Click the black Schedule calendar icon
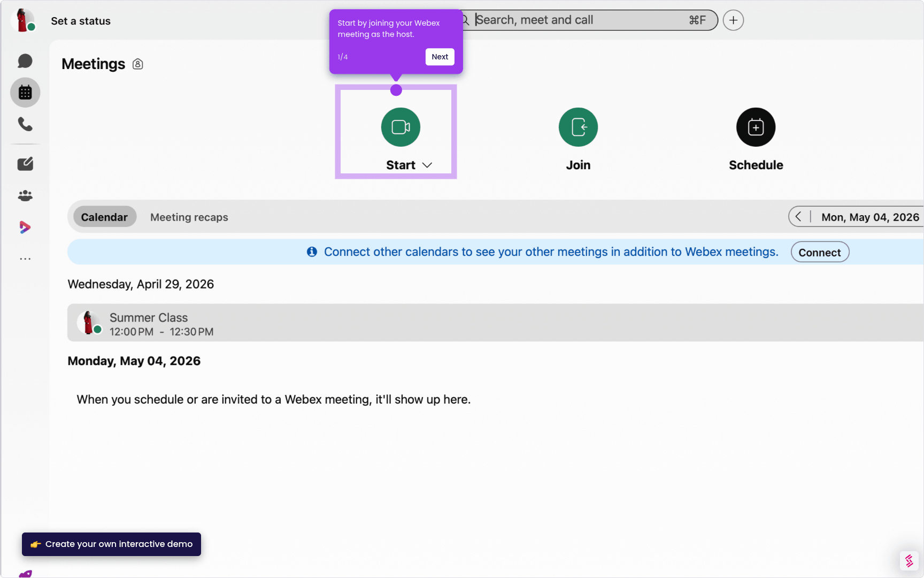 (756, 127)
